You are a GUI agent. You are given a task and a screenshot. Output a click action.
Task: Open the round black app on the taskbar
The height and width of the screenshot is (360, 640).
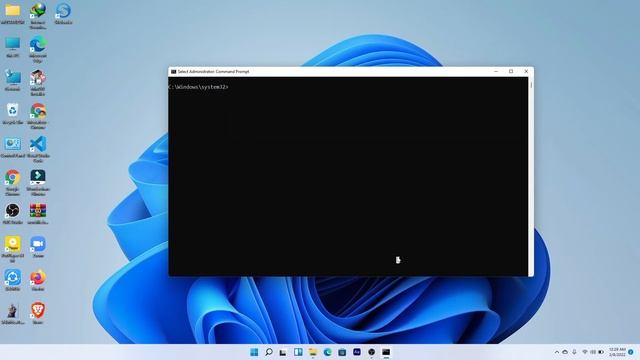(371, 352)
